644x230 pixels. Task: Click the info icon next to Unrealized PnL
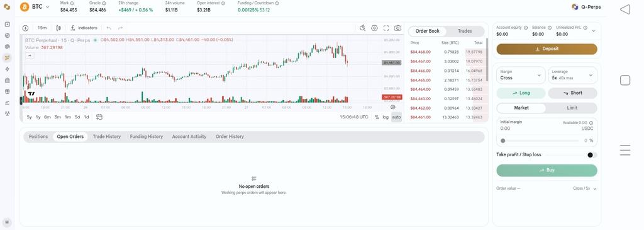586,28
